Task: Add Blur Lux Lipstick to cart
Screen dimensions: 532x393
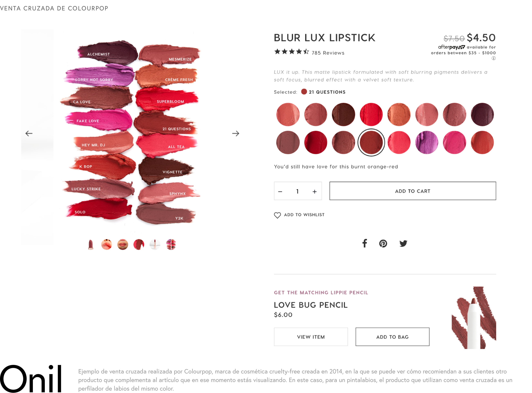Action: tap(413, 191)
